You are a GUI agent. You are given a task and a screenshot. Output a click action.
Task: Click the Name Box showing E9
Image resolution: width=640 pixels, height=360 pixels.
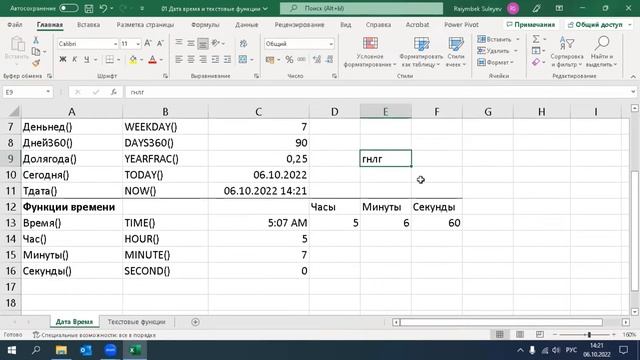(28, 92)
